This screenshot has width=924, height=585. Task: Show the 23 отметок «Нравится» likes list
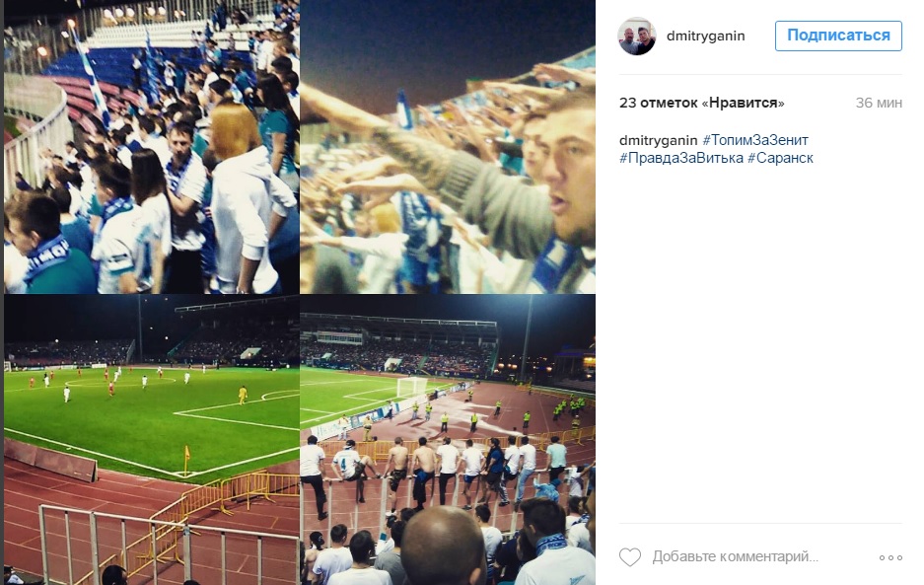pos(702,103)
